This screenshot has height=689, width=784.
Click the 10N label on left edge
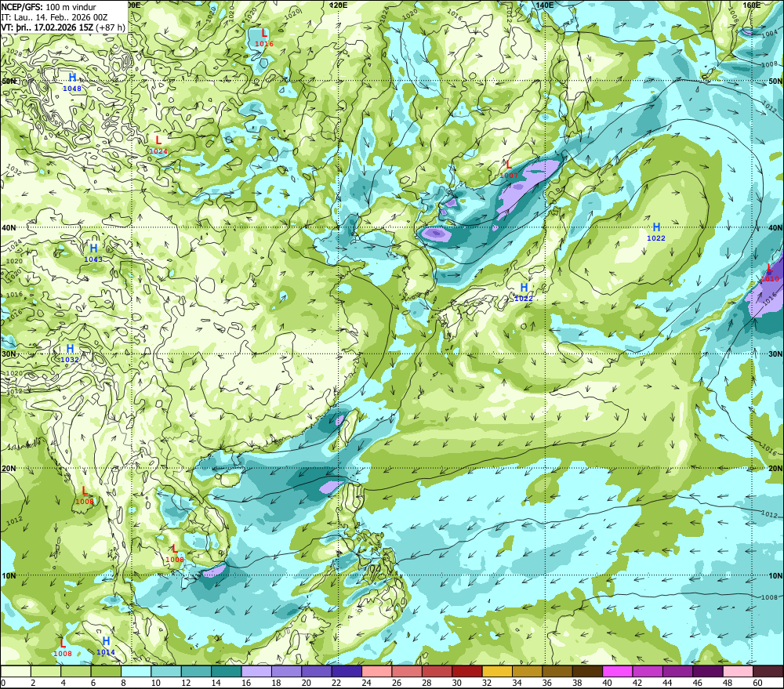tap(9, 575)
